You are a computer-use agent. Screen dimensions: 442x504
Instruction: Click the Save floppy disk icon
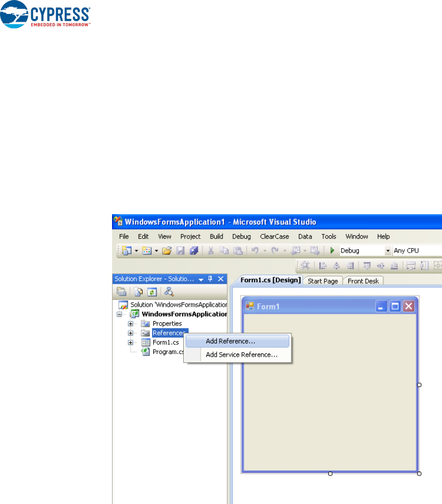pos(181,250)
